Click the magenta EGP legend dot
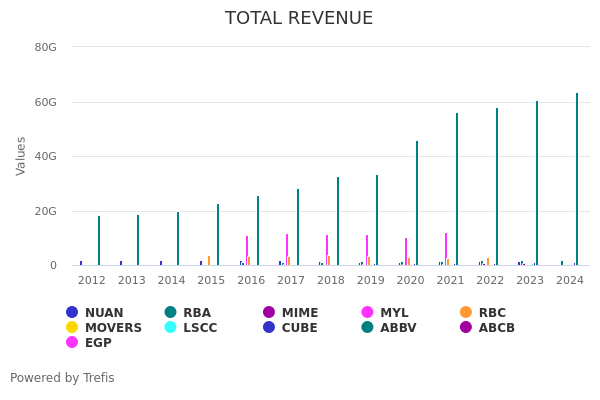Image resolution: width=600 pixels, height=400 pixels. [72, 343]
